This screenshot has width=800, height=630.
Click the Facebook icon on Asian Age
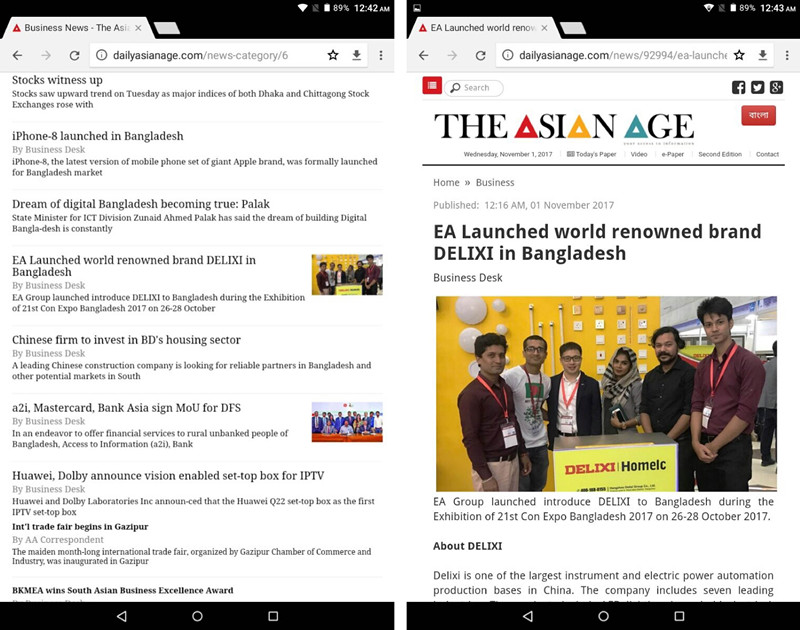(x=738, y=88)
